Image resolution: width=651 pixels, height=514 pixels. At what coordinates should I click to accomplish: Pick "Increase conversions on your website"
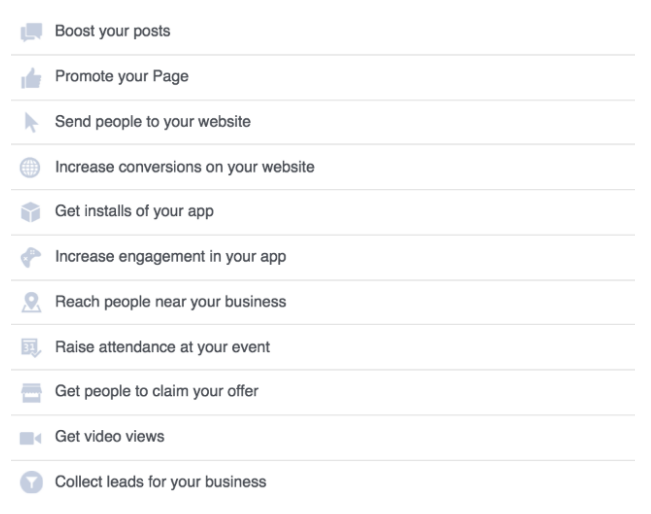click(185, 167)
